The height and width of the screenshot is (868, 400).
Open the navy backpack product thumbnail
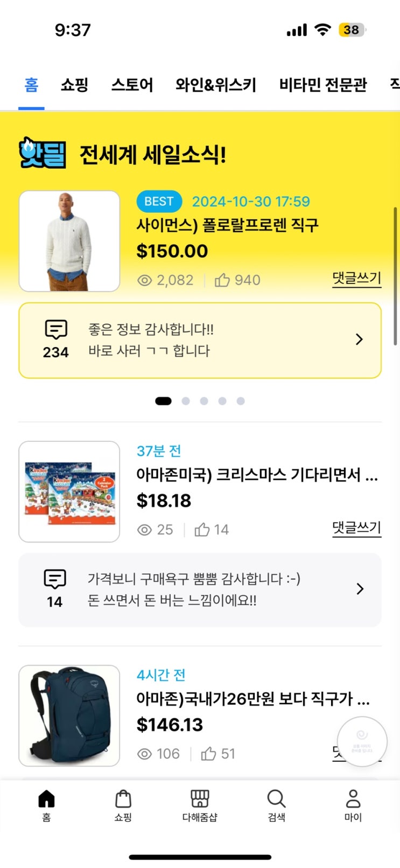point(69,716)
